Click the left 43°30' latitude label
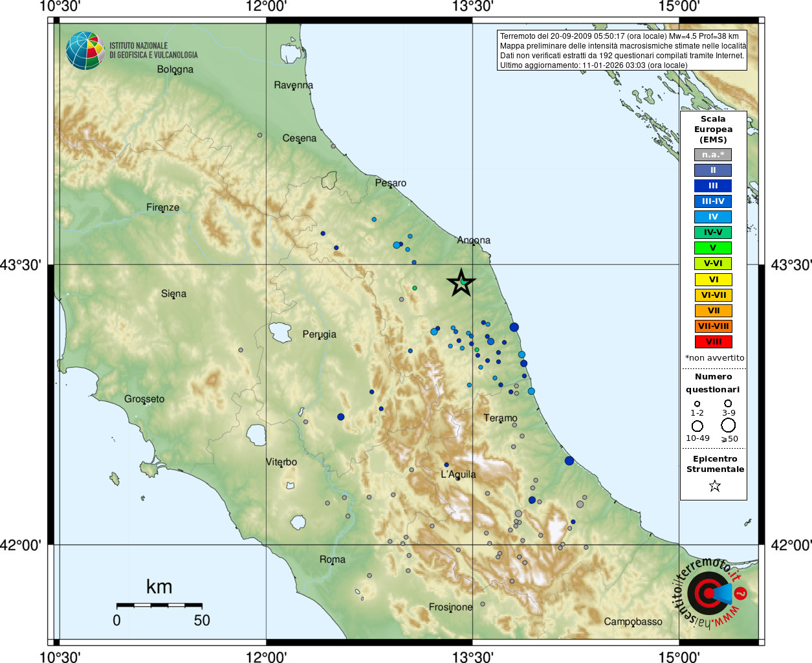 (x=21, y=265)
